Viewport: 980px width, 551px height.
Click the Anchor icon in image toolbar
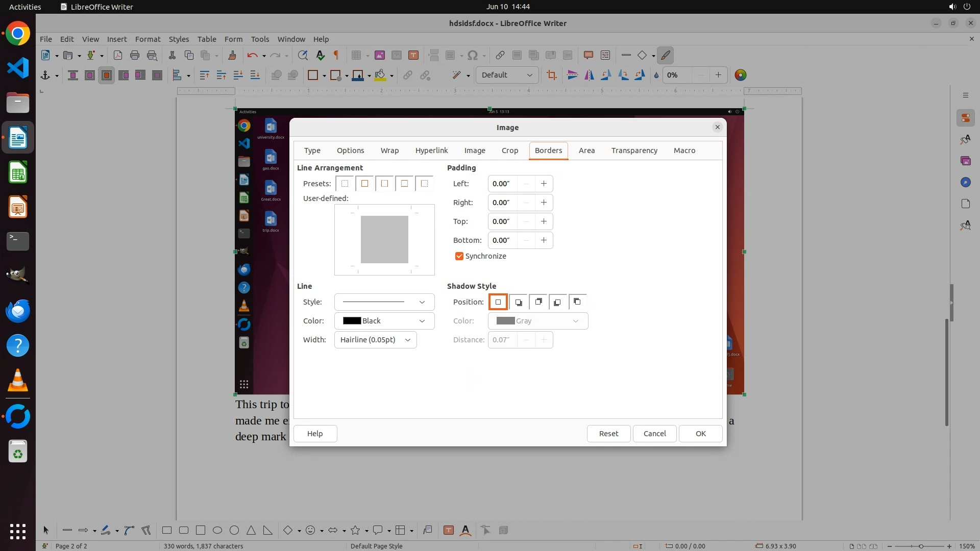(45, 75)
